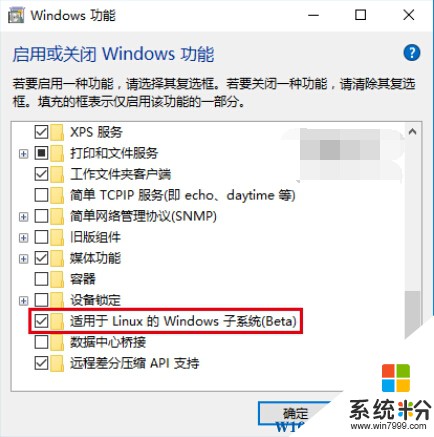Click the feature list scrollbar thumb

click(x=413, y=315)
